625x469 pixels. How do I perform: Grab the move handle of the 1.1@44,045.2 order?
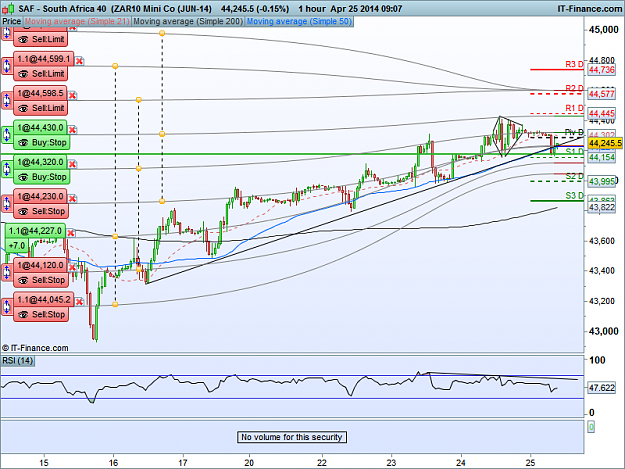(x=7, y=306)
